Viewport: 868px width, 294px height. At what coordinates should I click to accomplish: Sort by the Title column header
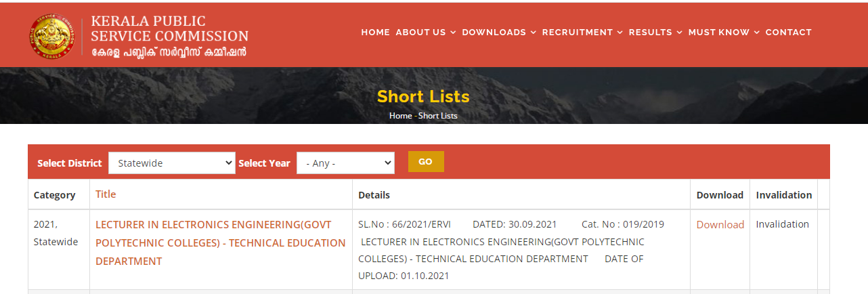click(106, 194)
